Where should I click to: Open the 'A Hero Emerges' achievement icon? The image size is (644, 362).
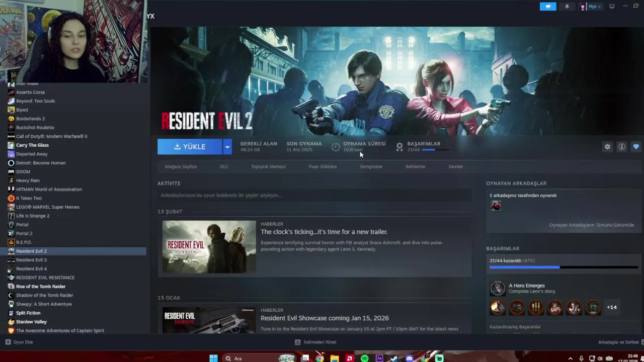click(x=498, y=289)
